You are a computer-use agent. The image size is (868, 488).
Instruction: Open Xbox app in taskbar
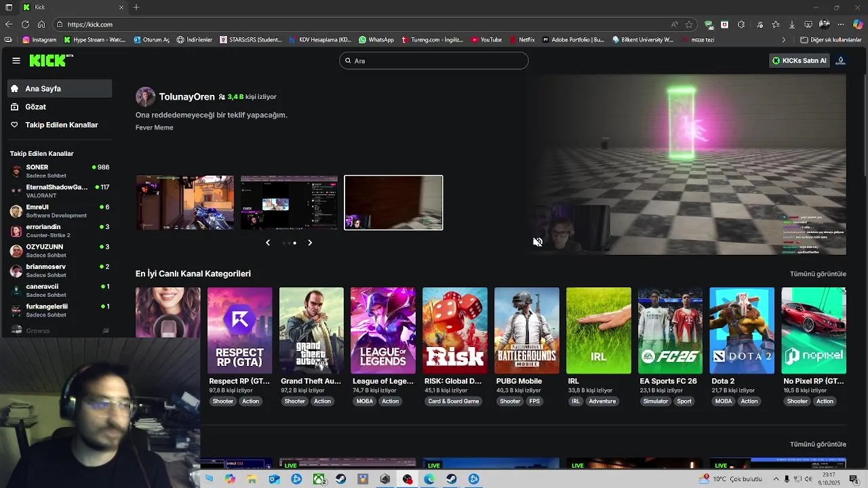point(319,479)
